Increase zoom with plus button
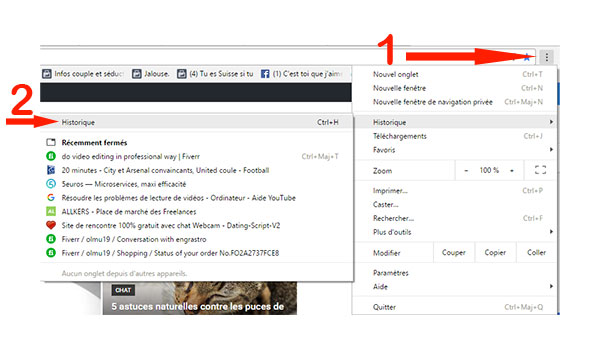Image resolution: width=600 pixels, height=360 pixels. (512, 171)
